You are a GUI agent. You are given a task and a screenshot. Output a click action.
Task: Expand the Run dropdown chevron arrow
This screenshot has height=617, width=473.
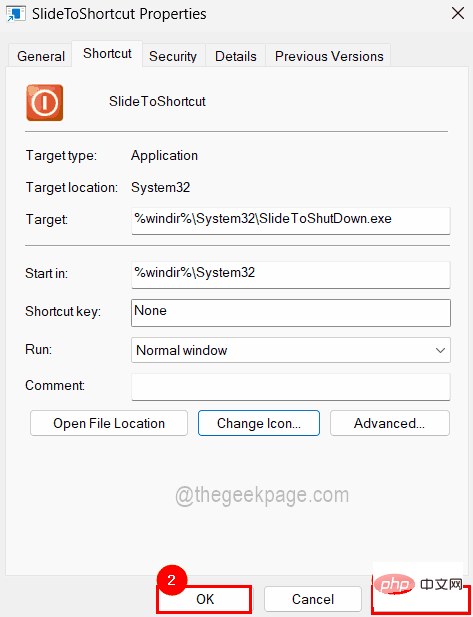click(440, 350)
